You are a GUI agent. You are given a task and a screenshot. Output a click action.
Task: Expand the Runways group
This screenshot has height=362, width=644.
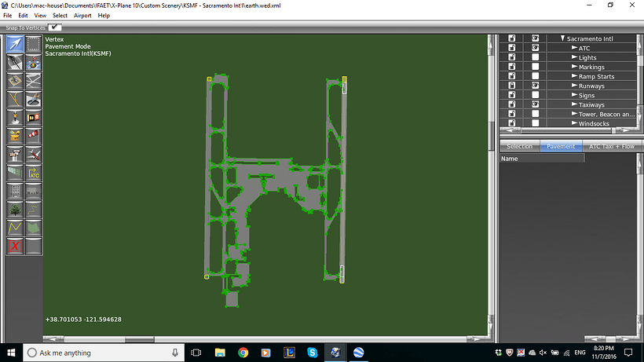[x=575, y=86]
